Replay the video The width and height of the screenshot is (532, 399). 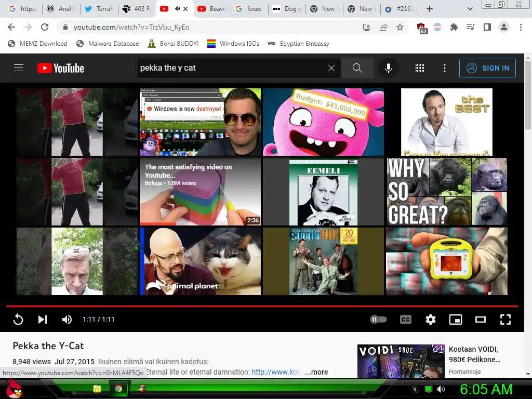pos(18,320)
